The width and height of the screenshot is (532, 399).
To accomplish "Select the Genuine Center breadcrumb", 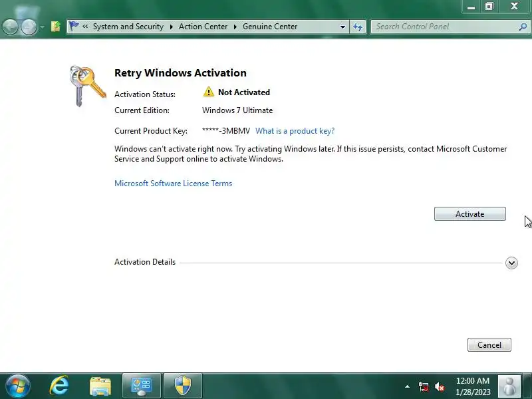I will pyautogui.click(x=270, y=27).
